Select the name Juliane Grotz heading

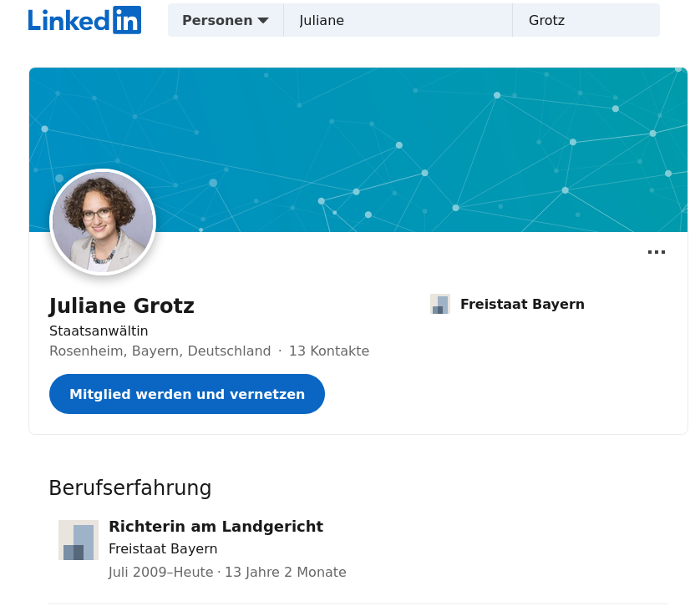click(x=122, y=305)
